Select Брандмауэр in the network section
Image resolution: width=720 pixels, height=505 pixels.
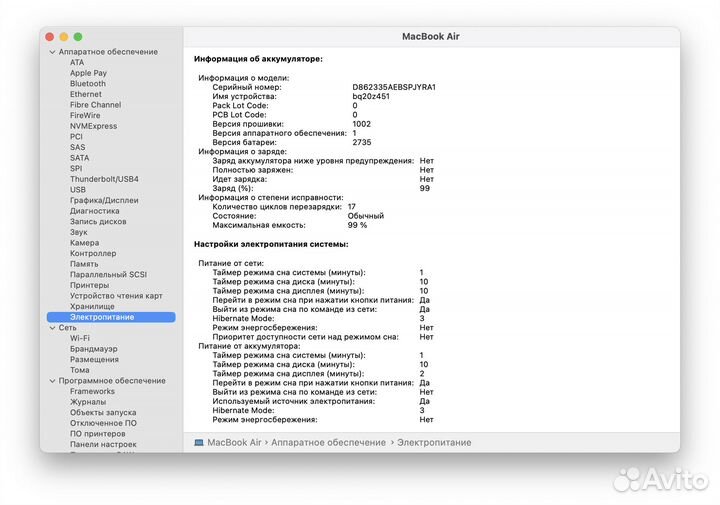(94, 349)
